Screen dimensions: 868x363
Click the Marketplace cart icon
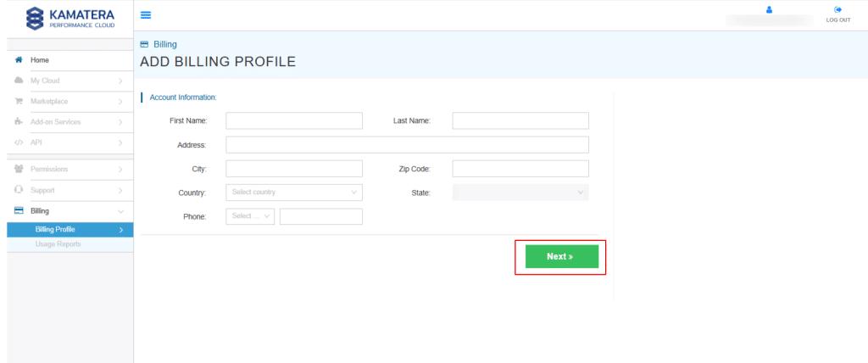[19, 102]
